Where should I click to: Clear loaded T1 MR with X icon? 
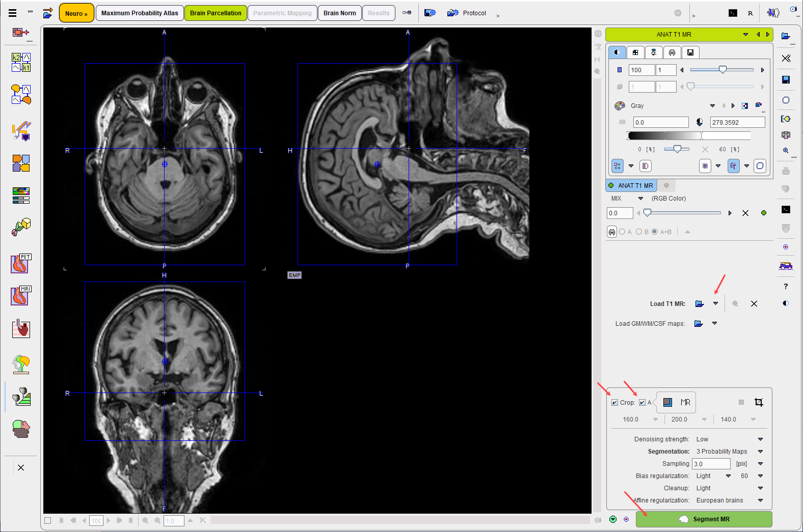tap(754, 304)
